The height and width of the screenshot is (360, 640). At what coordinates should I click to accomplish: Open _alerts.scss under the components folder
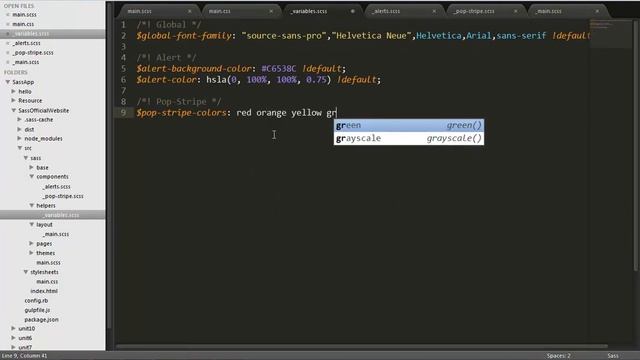pos(57,187)
